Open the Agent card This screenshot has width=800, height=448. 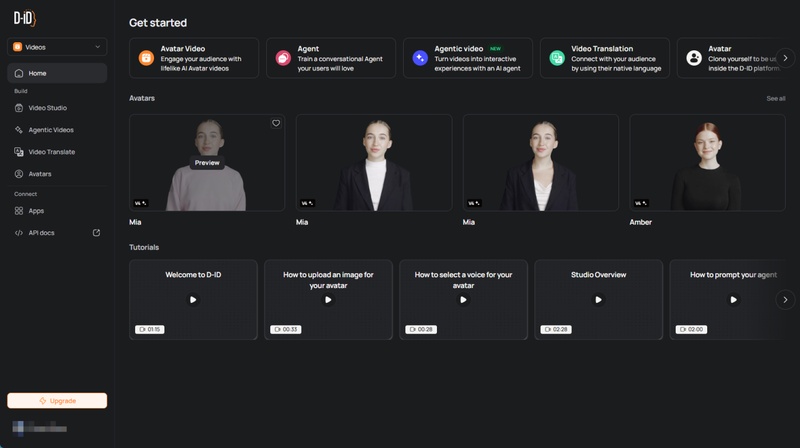pyautogui.click(x=331, y=58)
